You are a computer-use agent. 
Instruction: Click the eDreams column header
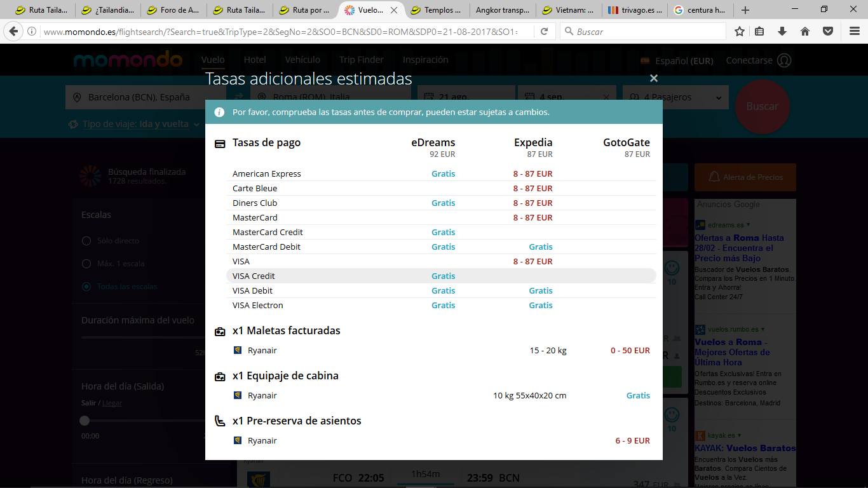tap(433, 142)
